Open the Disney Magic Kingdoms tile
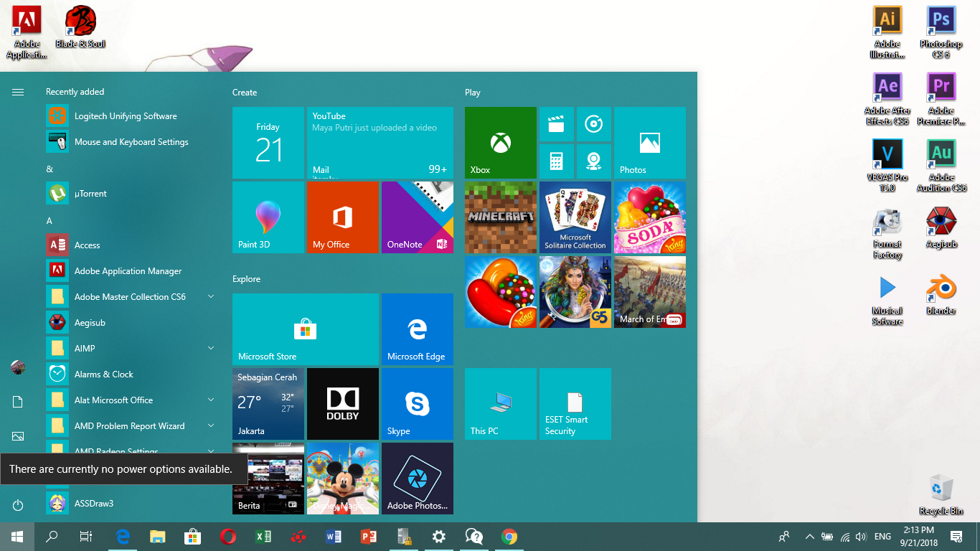This screenshot has height=551, width=980. tap(343, 479)
